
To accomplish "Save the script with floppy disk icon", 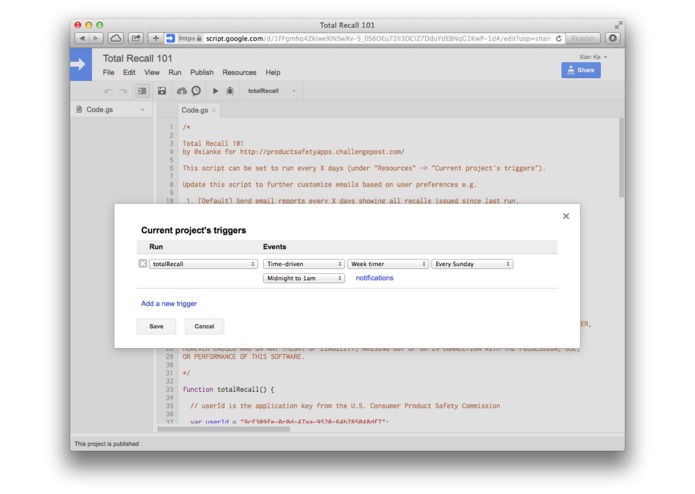I will coord(162,91).
